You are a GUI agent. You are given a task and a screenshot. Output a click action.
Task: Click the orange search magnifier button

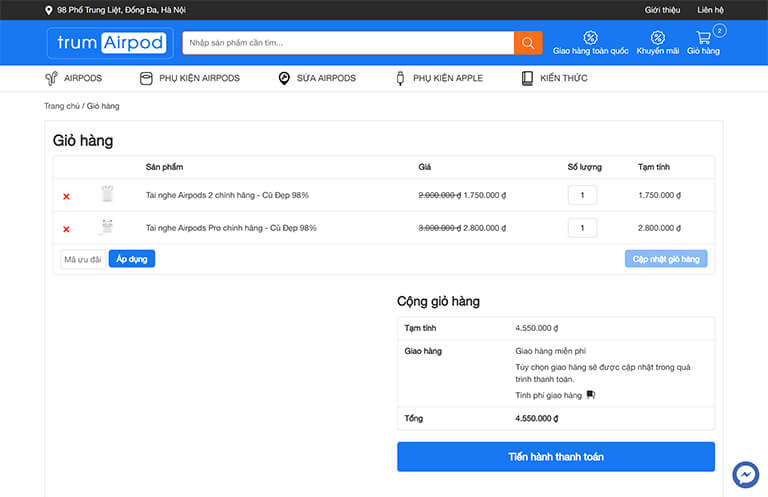tap(528, 43)
